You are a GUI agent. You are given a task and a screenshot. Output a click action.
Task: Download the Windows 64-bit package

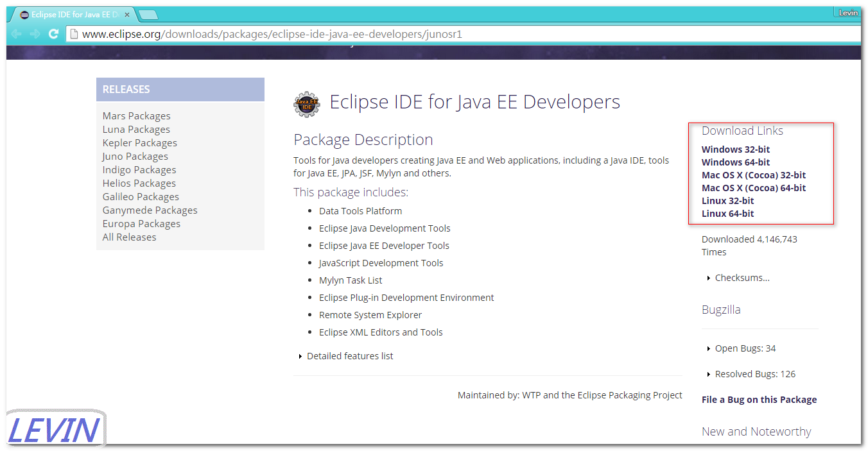(x=736, y=162)
